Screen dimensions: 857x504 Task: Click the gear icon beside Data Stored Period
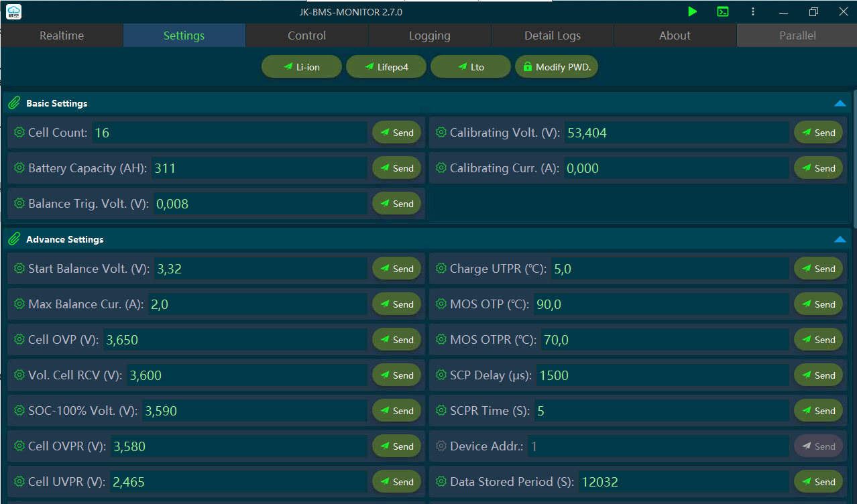[x=441, y=481]
